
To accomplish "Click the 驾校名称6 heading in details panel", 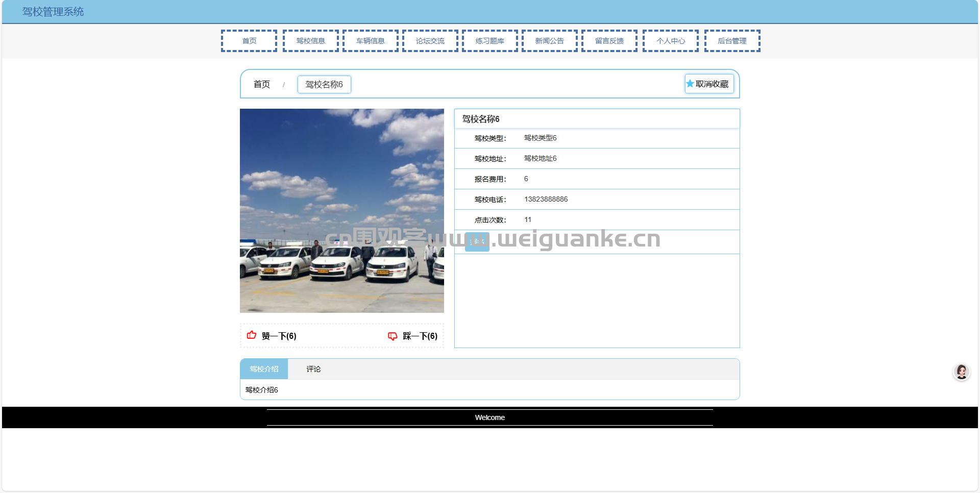I will tap(481, 119).
